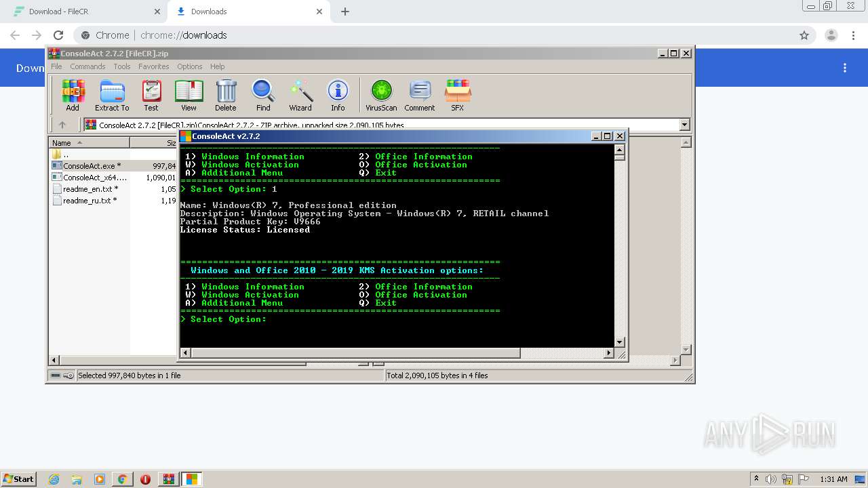Switch to ConsoleAct taskbar button

pos(192,479)
